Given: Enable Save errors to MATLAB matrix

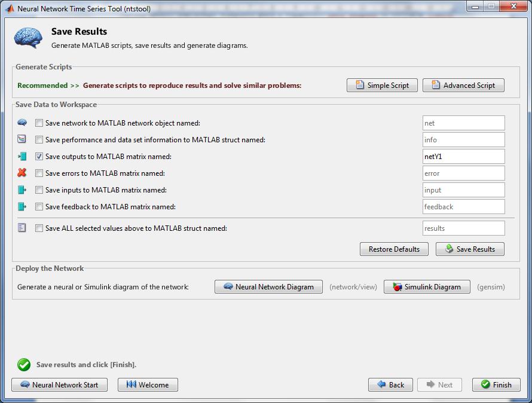Looking at the screenshot, I should point(39,173).
